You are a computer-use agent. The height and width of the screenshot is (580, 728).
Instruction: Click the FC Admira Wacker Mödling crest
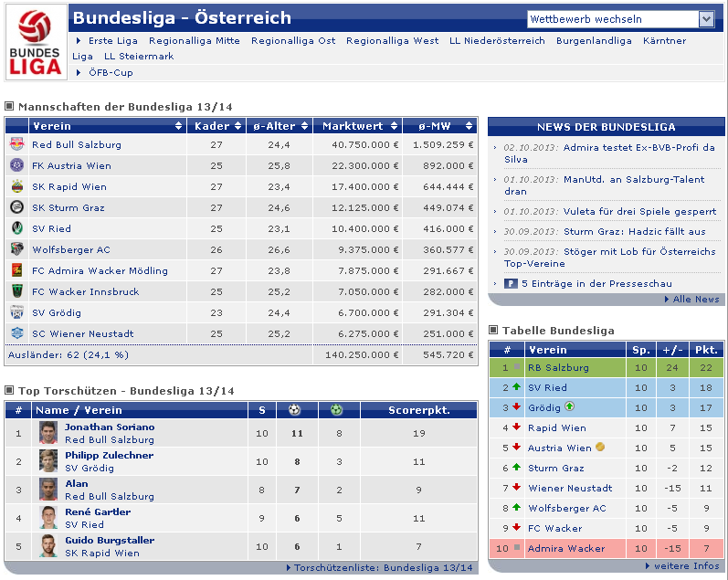(x=16, y=270)
